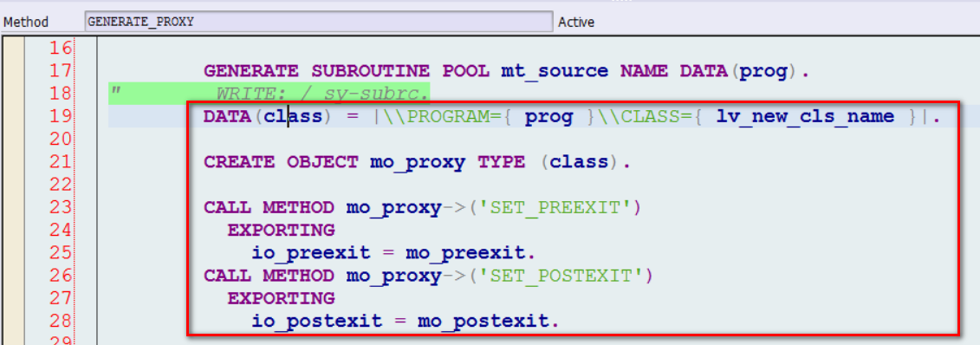Click the variable lv_new_cls_name

[805, 117]
